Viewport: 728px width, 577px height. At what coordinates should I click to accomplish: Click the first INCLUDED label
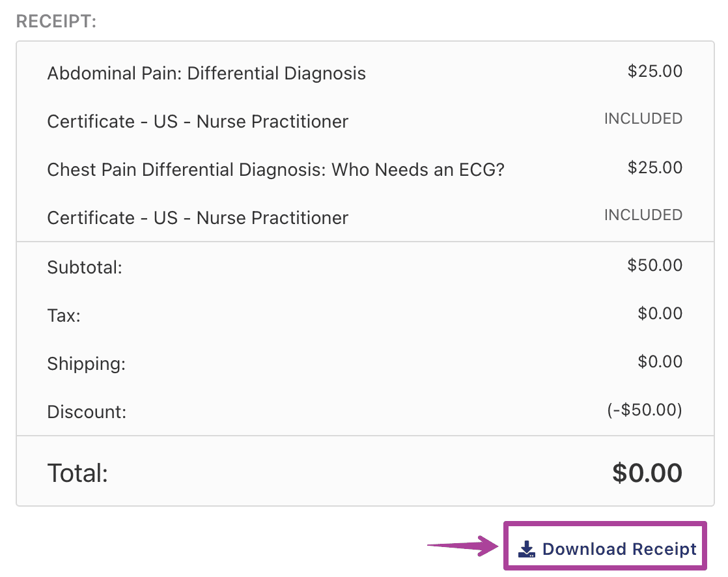click(643, 119)
